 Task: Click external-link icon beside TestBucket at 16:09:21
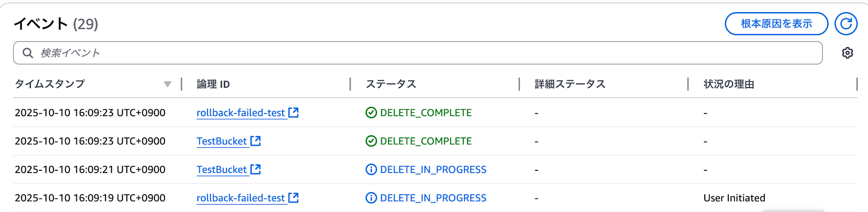pos(256,170)
